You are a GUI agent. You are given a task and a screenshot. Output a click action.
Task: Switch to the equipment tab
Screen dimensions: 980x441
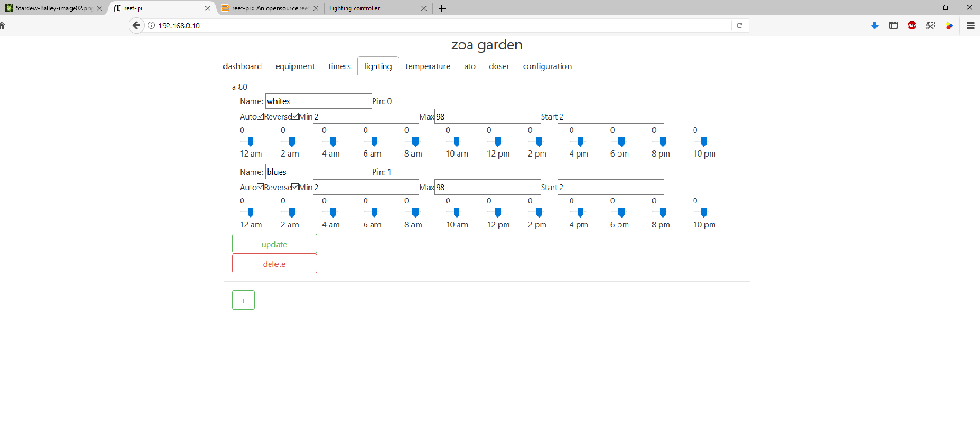pyautogui.click(x=295, y=66)
